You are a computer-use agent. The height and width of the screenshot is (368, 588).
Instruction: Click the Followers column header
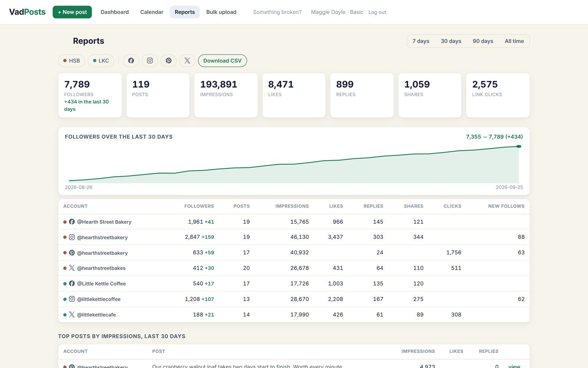pyautogui.click(x=199, y=206)
